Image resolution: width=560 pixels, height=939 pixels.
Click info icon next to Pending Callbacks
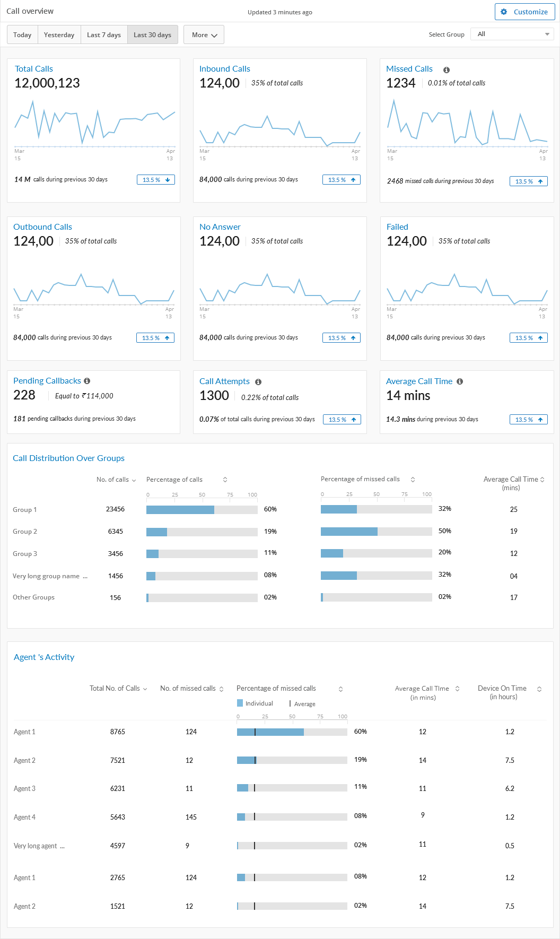coord(87,381)
